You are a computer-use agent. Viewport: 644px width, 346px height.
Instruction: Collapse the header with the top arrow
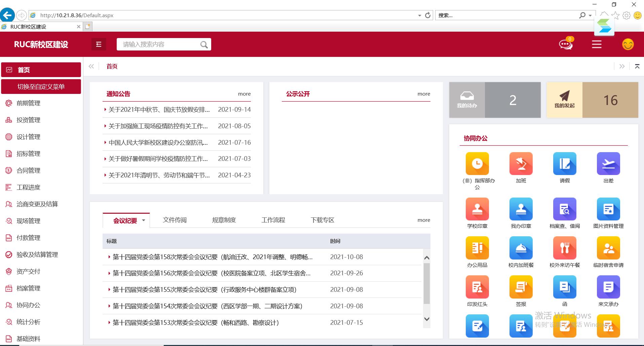tap(637, 66)
